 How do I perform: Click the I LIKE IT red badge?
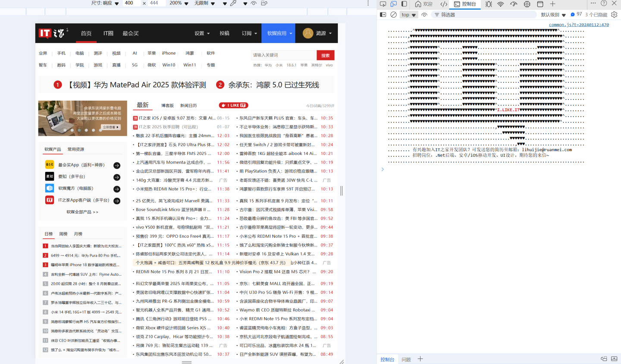point(233,106)
